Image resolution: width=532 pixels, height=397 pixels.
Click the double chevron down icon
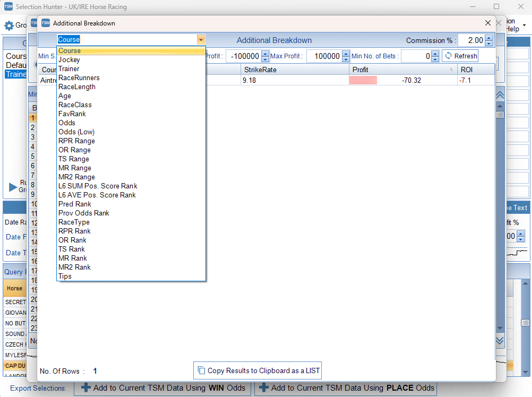(x=500, y=340)
